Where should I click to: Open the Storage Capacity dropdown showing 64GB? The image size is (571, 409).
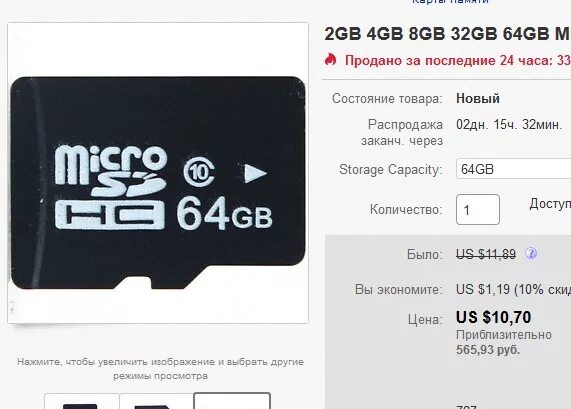click(513, 169)
